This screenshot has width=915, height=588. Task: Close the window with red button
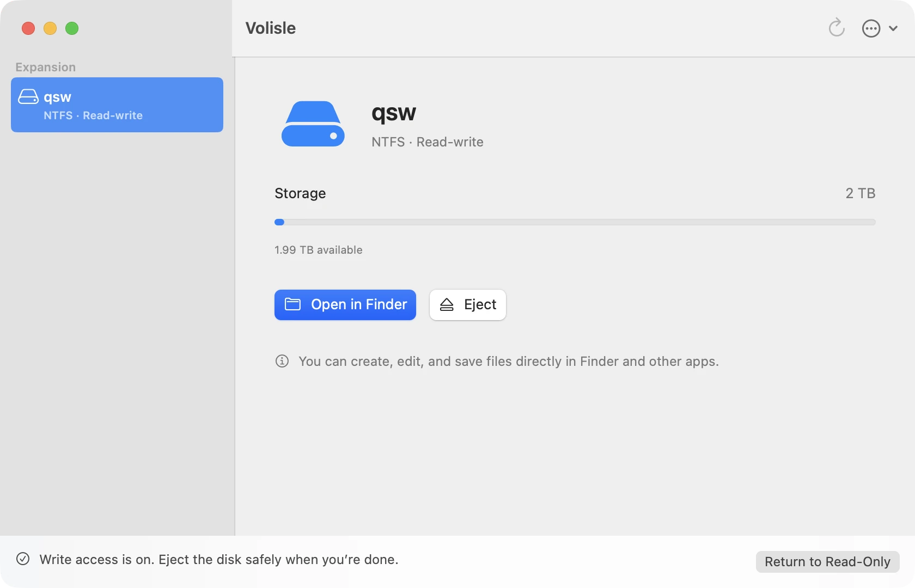tap(28, 28)
